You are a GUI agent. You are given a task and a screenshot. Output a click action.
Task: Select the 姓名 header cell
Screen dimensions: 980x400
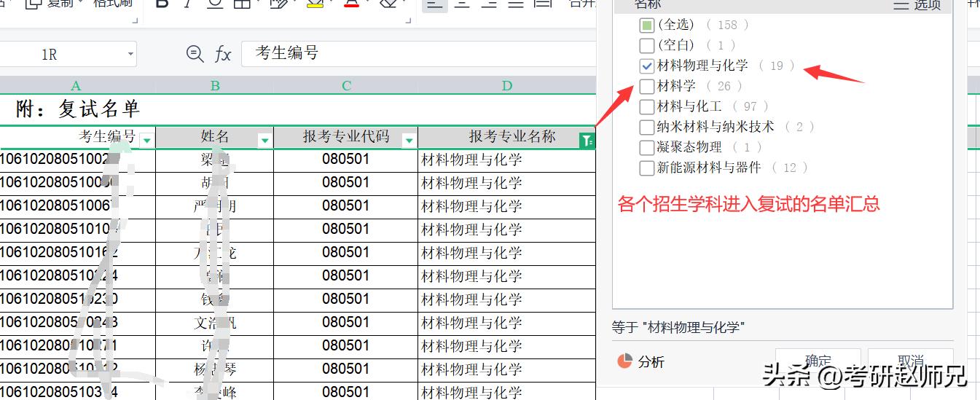coord(215,137)
